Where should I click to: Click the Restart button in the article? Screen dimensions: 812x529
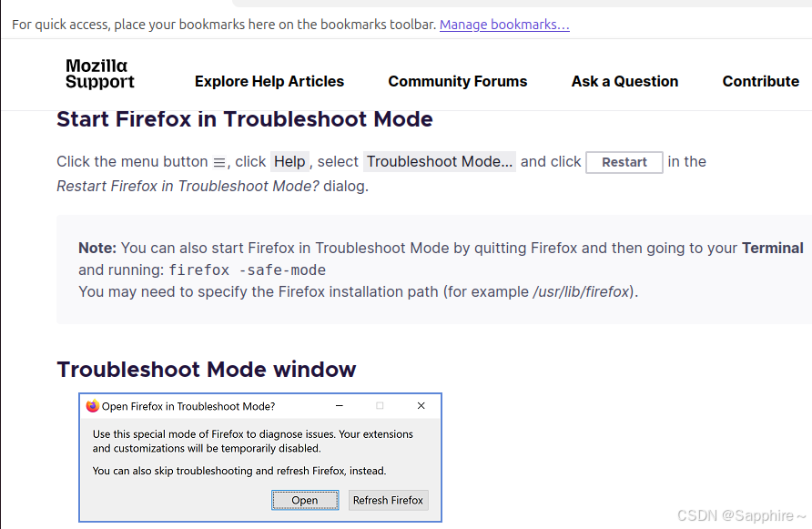coord(624,162)
